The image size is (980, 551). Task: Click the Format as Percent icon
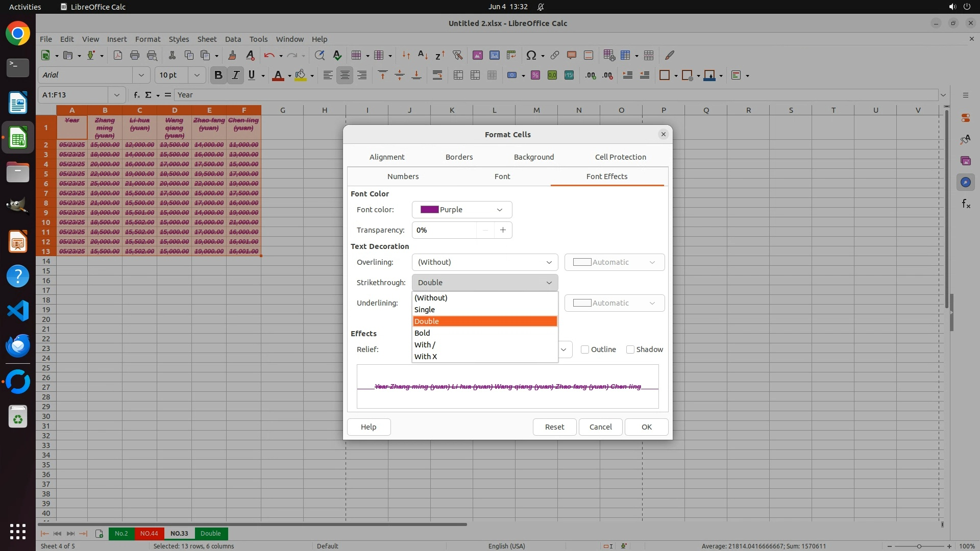[535, 76]
